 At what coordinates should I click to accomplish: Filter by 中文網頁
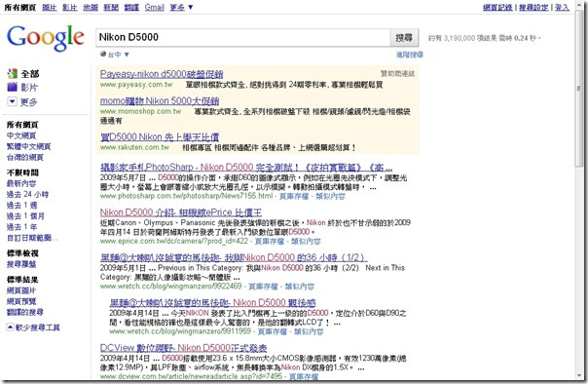(21, 135)
